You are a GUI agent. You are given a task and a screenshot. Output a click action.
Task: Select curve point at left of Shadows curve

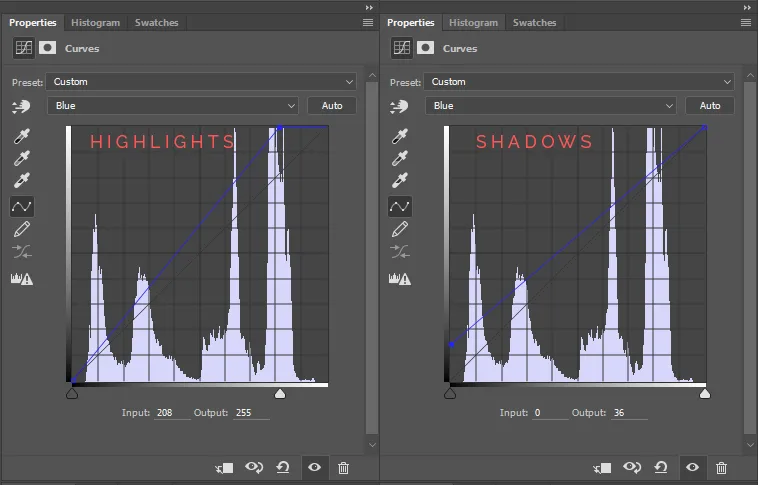[x=452, y=344]
